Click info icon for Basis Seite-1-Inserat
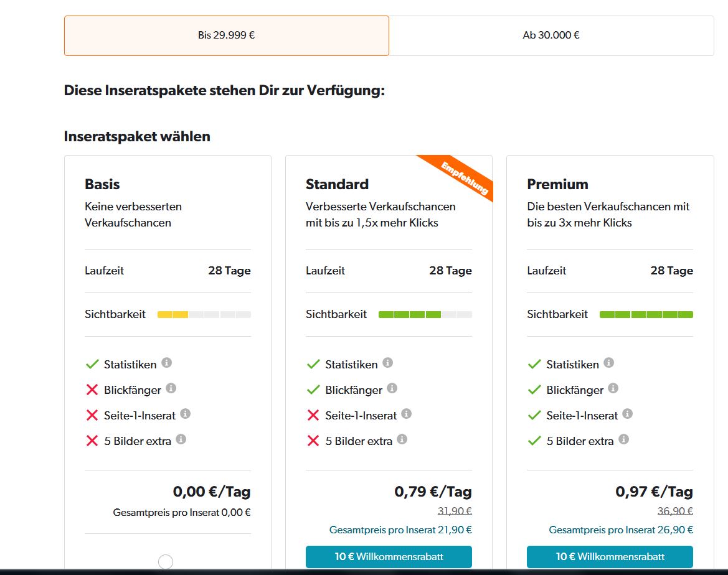The height and width of the screenshot is (575, 728). point(185,414)
